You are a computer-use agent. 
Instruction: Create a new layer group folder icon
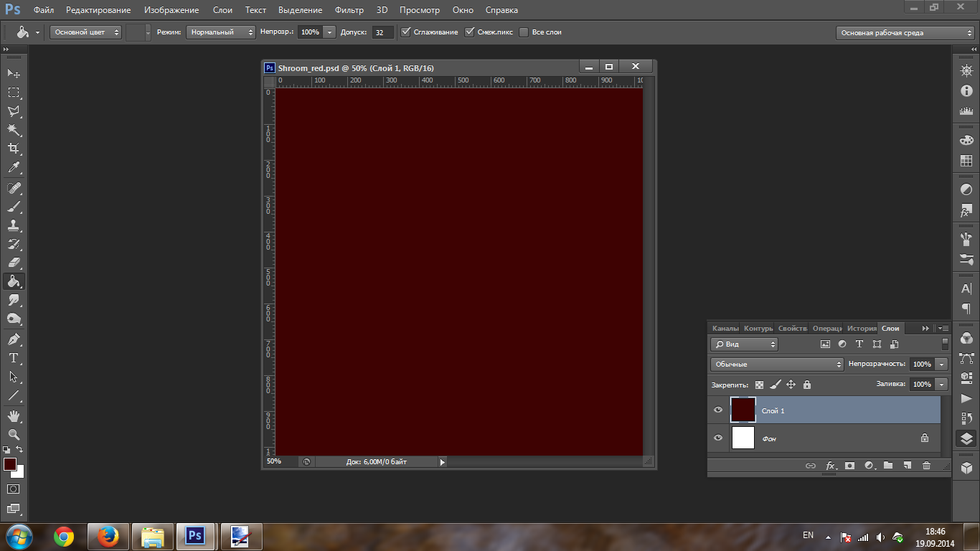click(888, 466)
